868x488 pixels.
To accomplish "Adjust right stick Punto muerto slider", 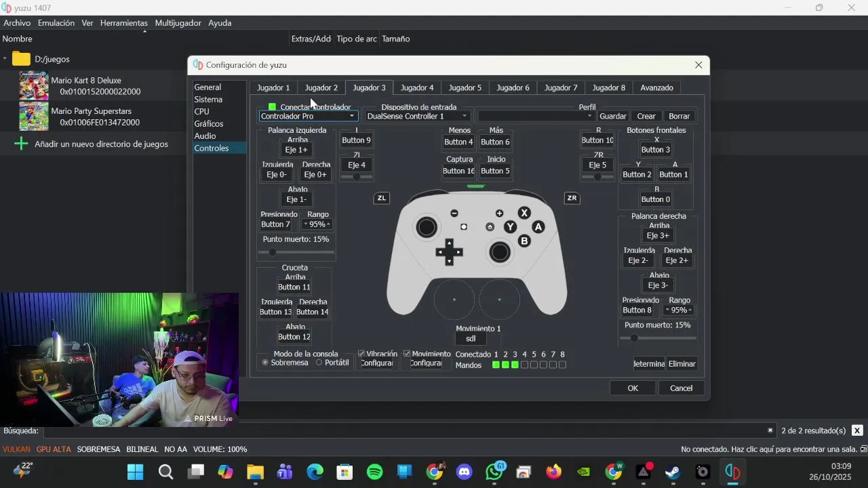I will point(659,338).
